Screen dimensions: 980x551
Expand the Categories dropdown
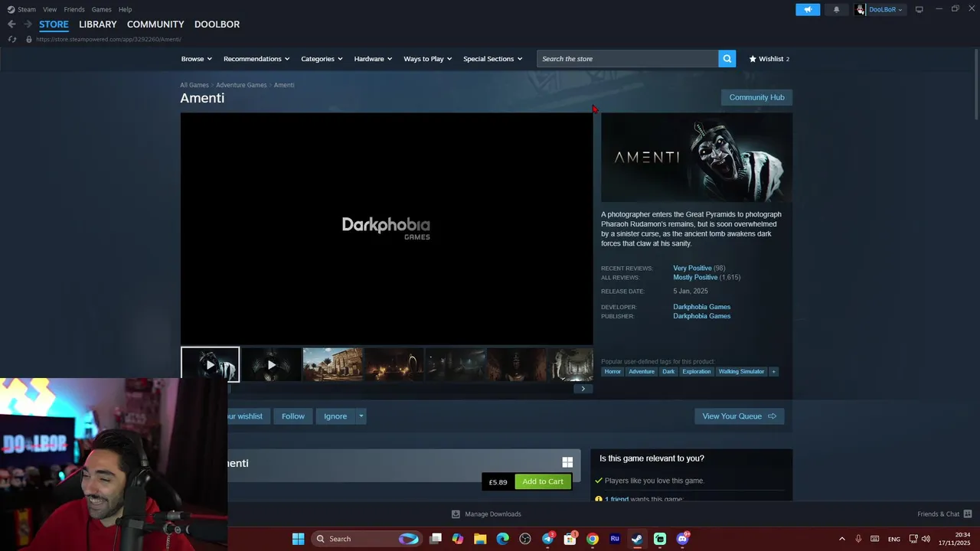(322, 59)
